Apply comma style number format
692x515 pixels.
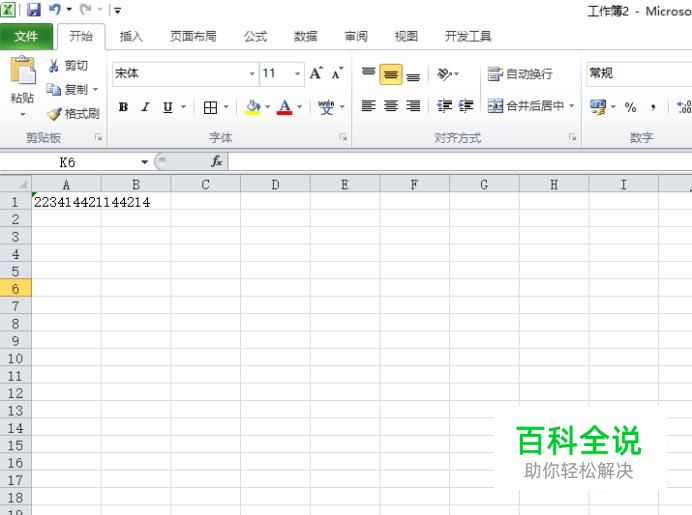pos(653,107)
